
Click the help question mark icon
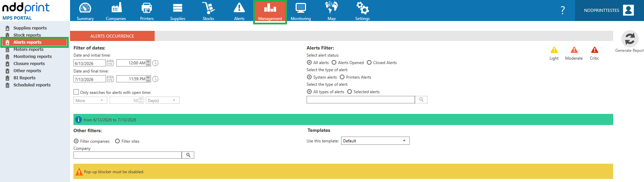coord(562,10)
